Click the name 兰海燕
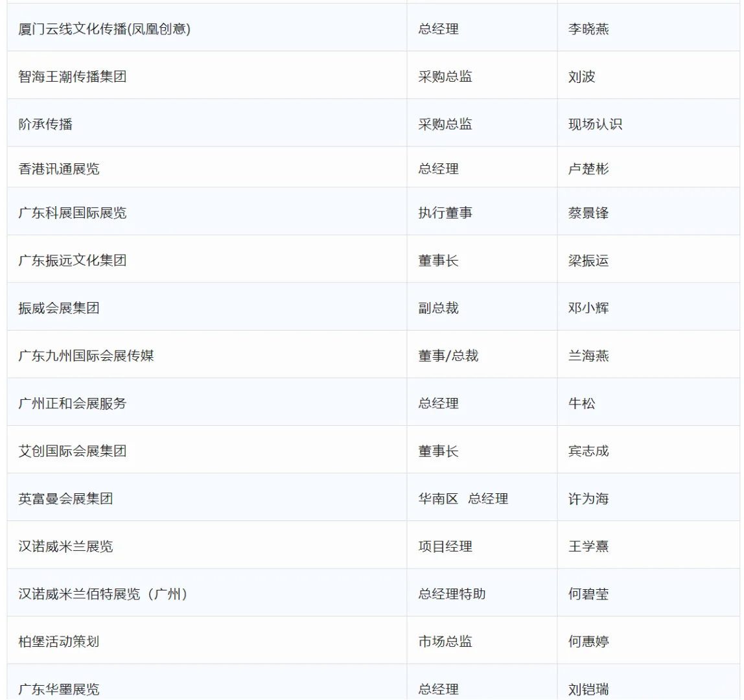744x700 pixels. (588, 355)
